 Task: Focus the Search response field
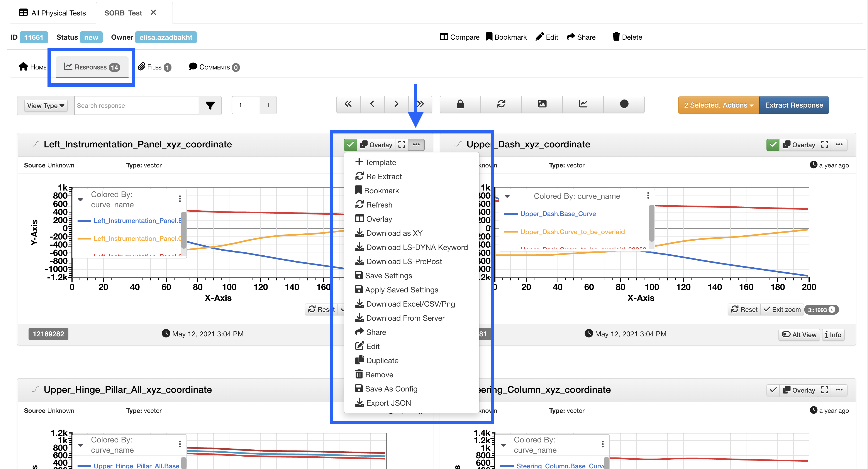(x=136, y=105)
